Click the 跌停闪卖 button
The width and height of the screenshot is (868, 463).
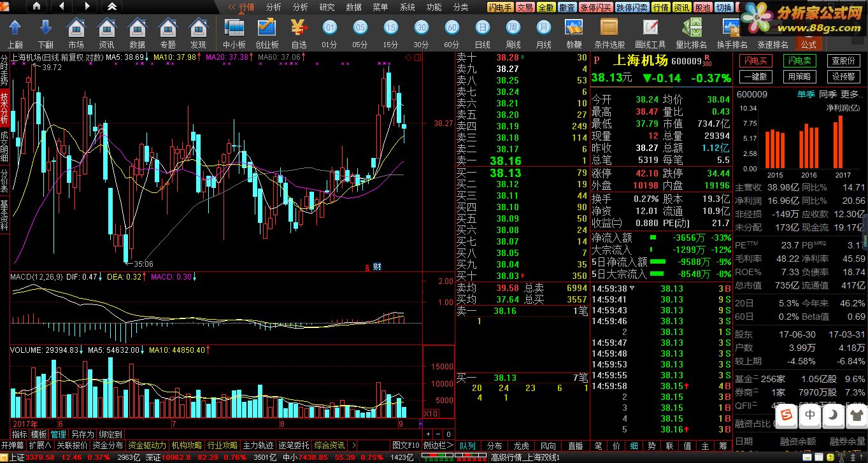point(632,7)
